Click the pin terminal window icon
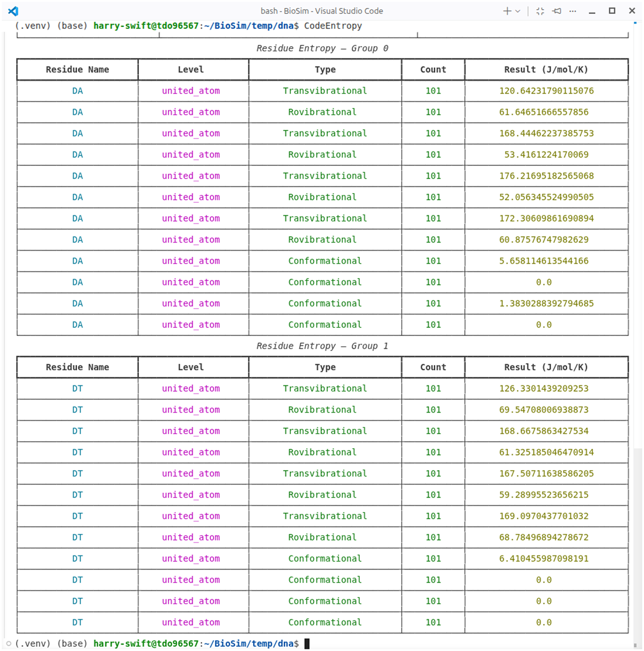 557,11
